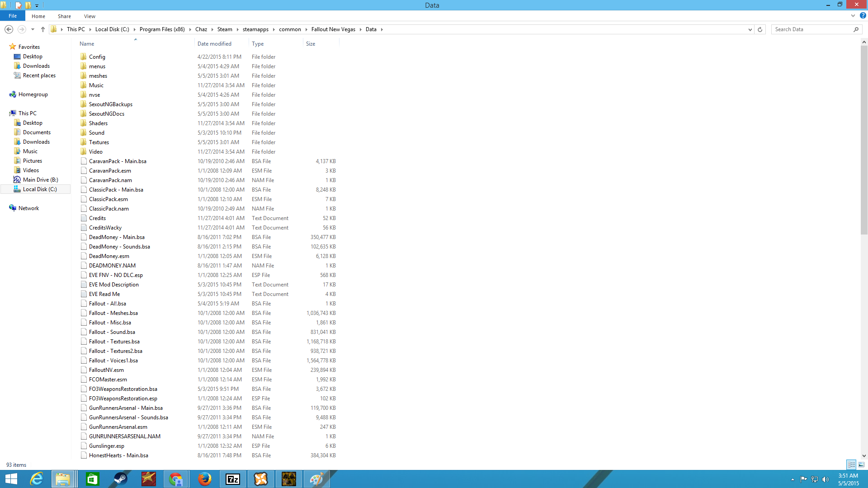Select Favorites in the navigation pane
This screenshot has width=868, height=488.
click(x=29, y=47)
